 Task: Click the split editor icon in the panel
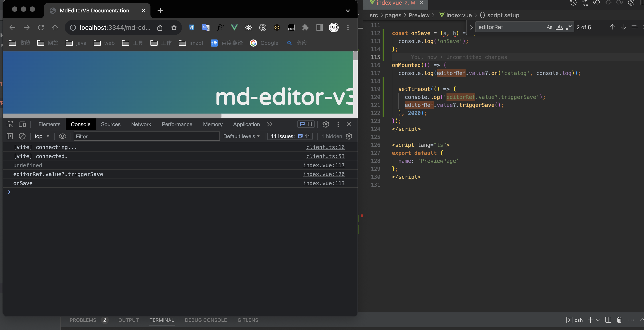pyautogui.click(x=608, y=320)
